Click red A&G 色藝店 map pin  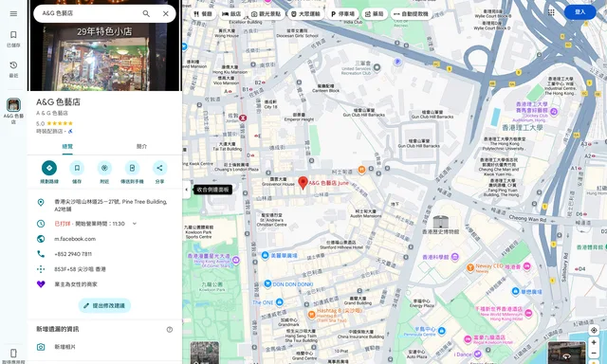click(x=303, y=182)
